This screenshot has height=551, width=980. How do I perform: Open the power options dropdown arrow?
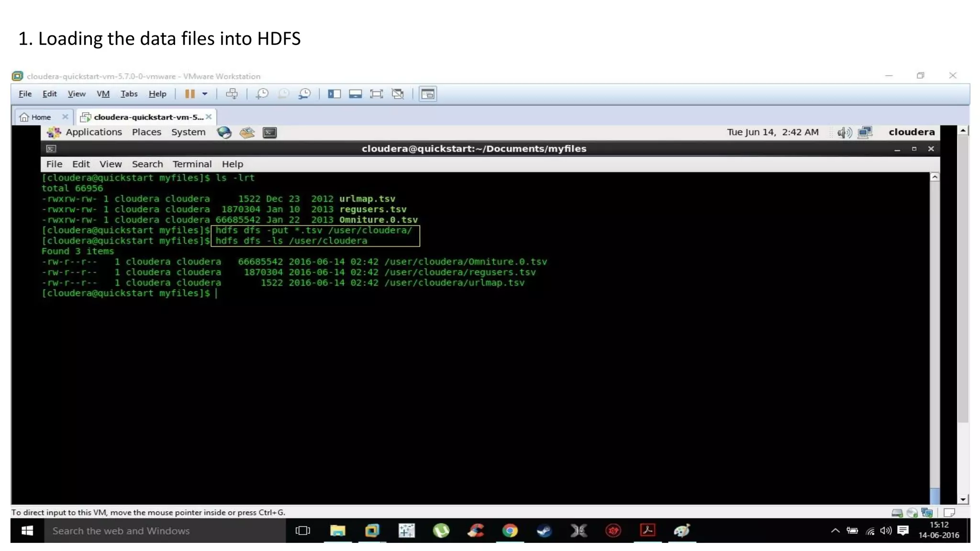tap(205, 94)
